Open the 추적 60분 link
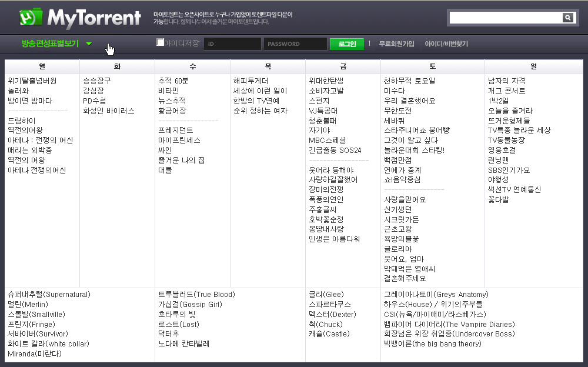Image resolution: width=588 pixels, height=367 pixels. coord(173,81)
